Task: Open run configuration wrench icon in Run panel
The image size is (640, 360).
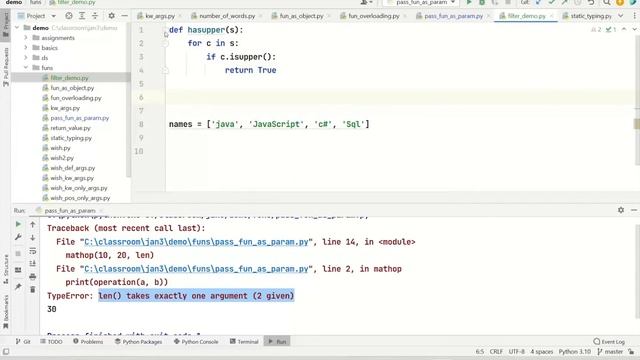Action: (x=18, y=237)
